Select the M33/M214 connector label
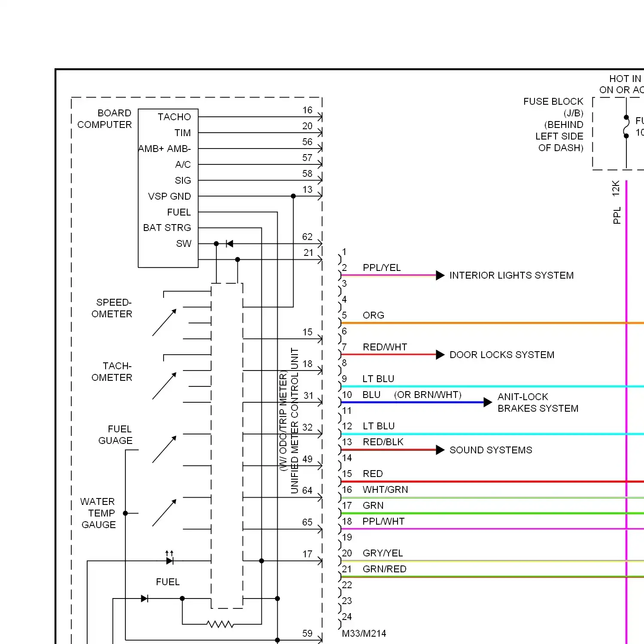644x644 pixels. point(364,633)
